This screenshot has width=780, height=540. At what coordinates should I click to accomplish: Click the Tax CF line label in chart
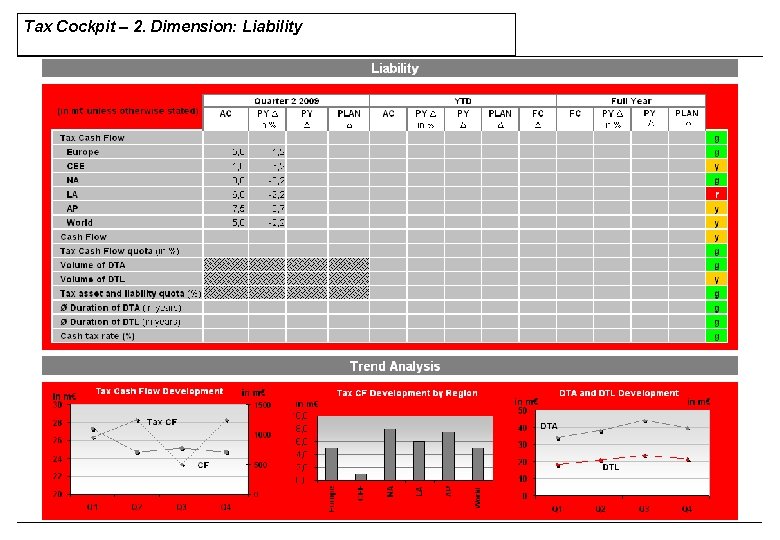[162, 422]
